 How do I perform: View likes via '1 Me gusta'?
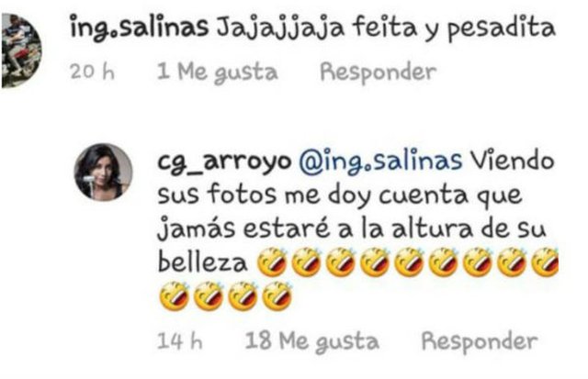[x=218, y=72]
